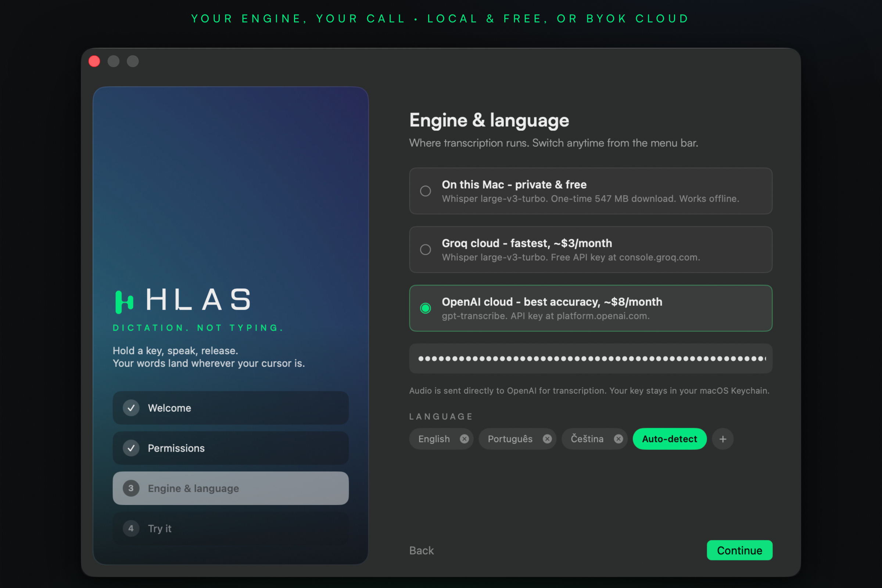Screen dimensions: 882x588
Task: Click the step 3 number badge
Action: pos(131,488)
